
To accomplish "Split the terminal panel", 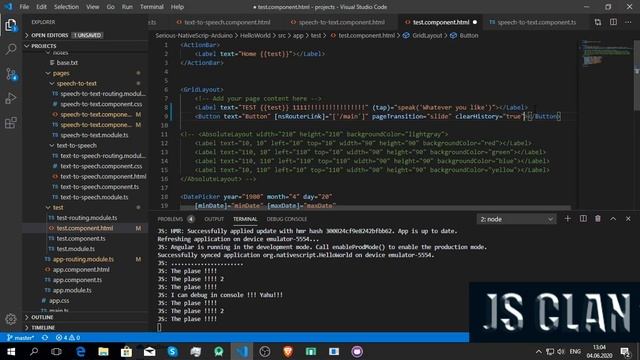I will (583, 219).
